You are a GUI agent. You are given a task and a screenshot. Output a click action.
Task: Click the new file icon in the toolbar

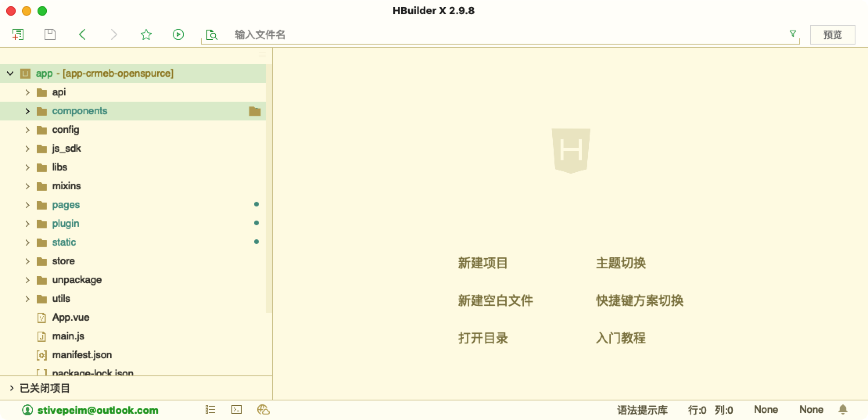[x=18, y=34]
